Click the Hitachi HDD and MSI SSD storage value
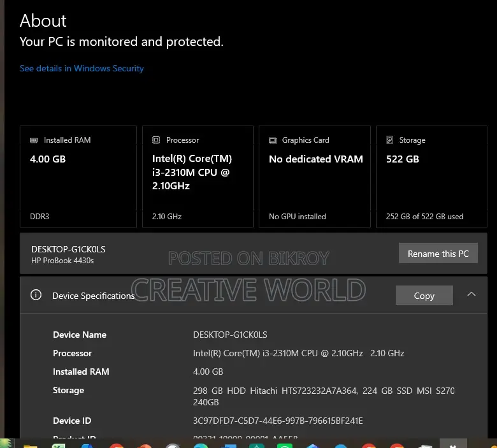 (324, 396)
